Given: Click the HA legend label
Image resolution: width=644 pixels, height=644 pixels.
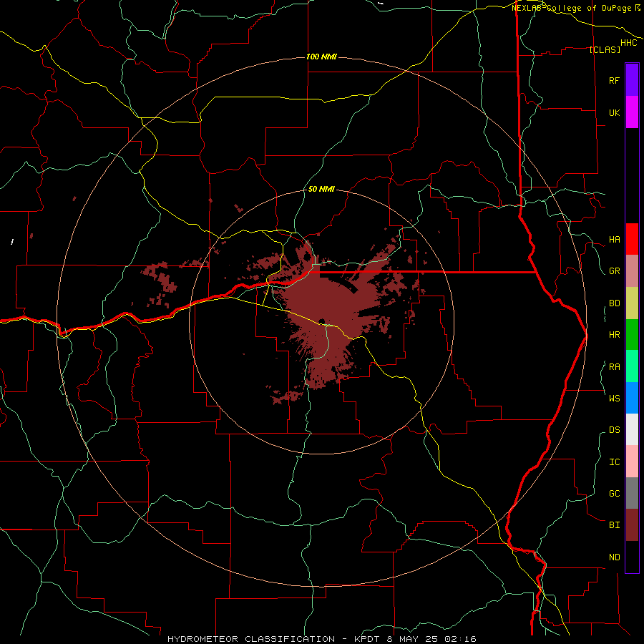Looking at the screenshot, I should (614, 240).
